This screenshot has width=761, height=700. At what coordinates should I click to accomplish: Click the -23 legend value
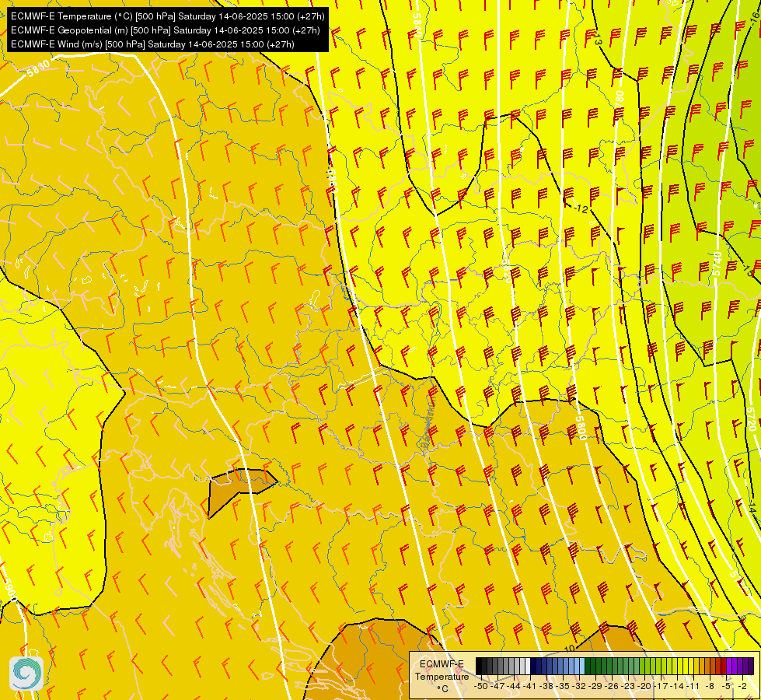pos(628,686)
